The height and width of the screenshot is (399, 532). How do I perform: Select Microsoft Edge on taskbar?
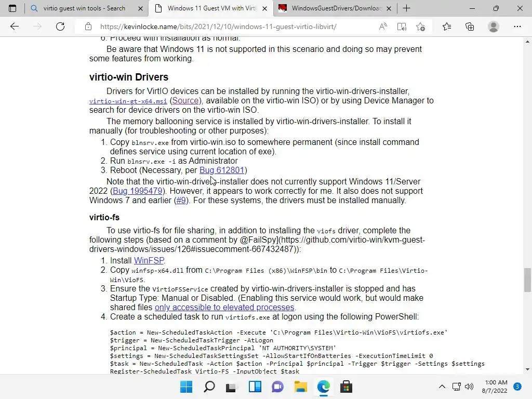(323, 387)
